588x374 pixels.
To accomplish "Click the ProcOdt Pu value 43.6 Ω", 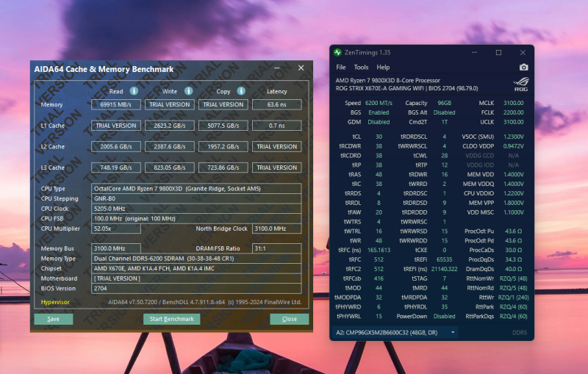I will (x=513, y=231).
